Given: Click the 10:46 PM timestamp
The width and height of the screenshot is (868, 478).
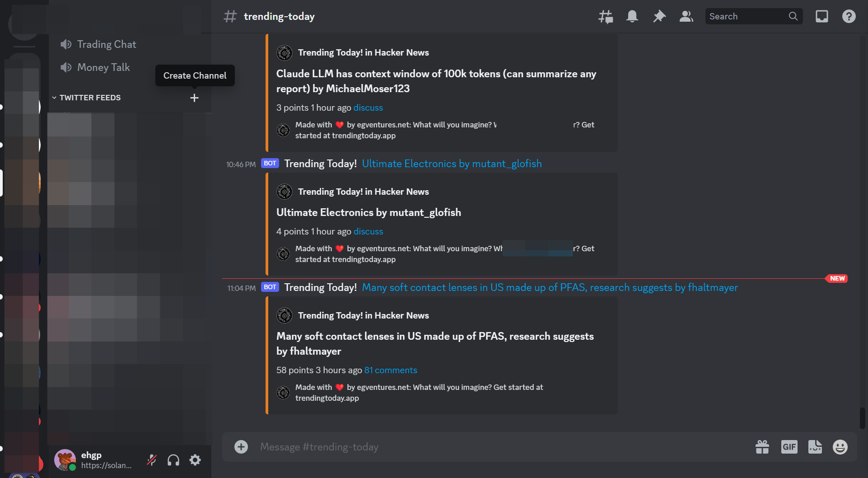Looking at the screenshot, I should pos(241,164).
